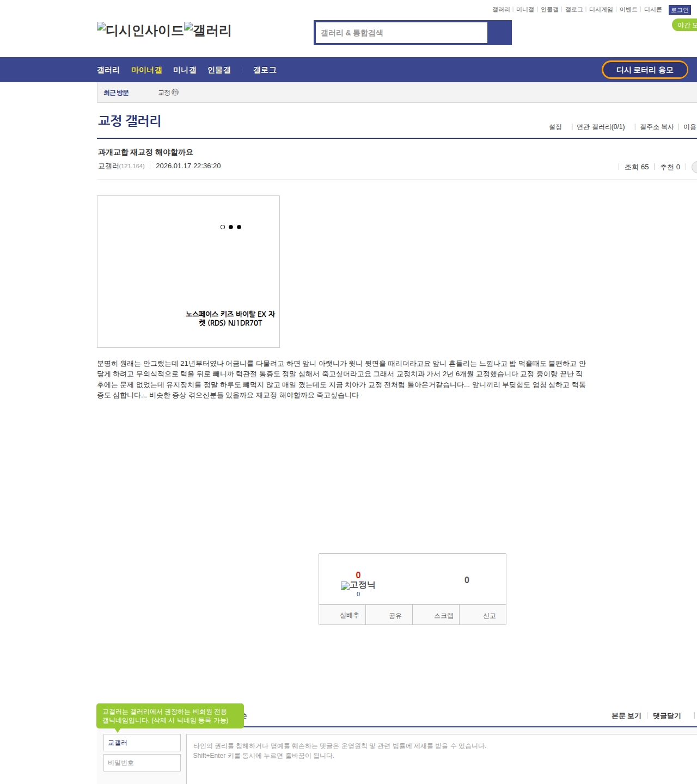Select the first hollow carousel dot

point(222,227)
